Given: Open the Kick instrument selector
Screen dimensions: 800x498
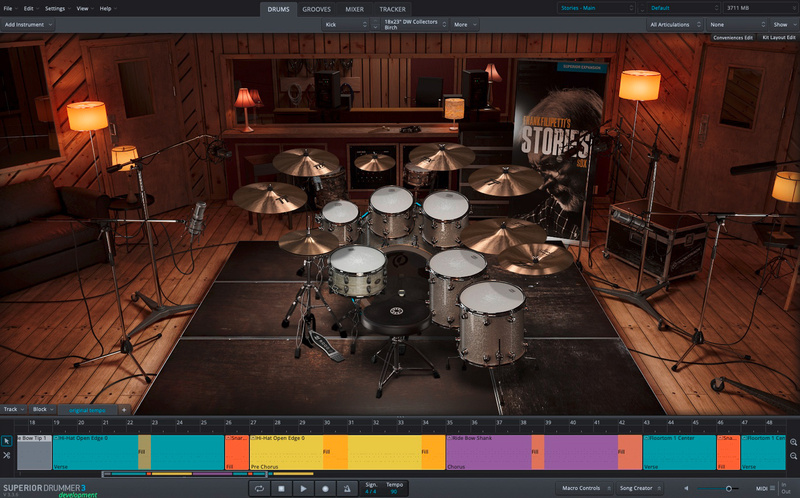Looking at the screenshot, I should [345, 24].
